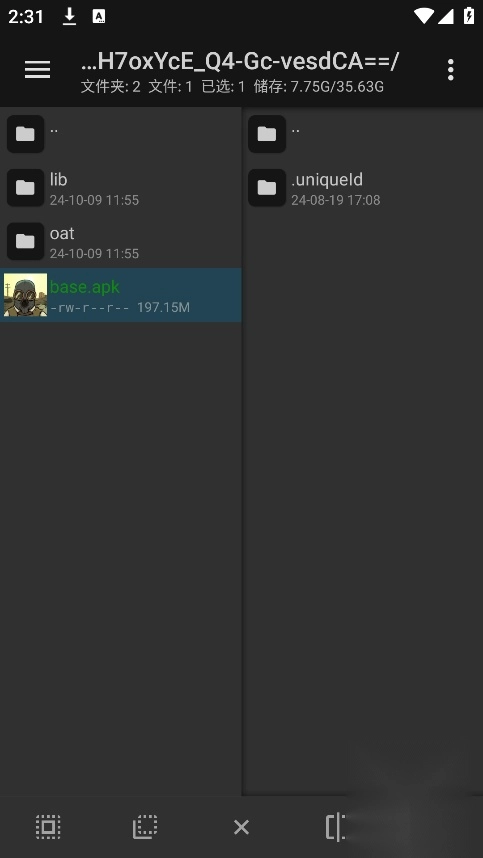This screenshot has height=858, width=483.
Task: Click the battery charging icon
Action: (x=469, y=16)
